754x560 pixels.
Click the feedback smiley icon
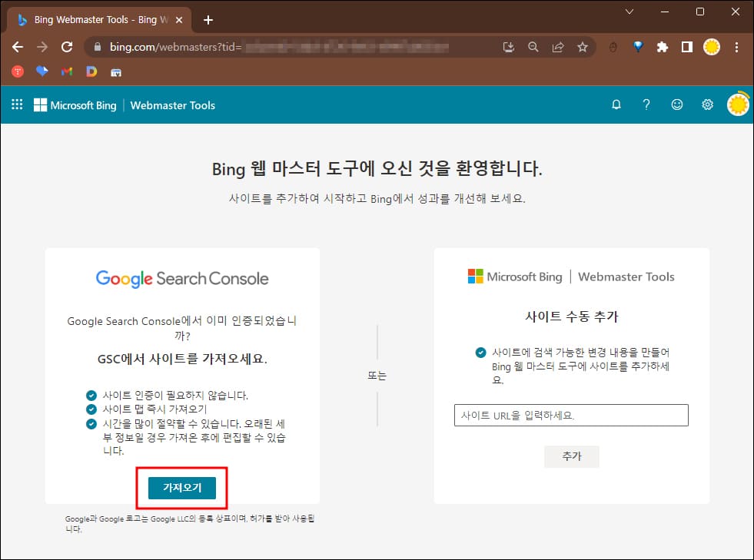point(676,104)
